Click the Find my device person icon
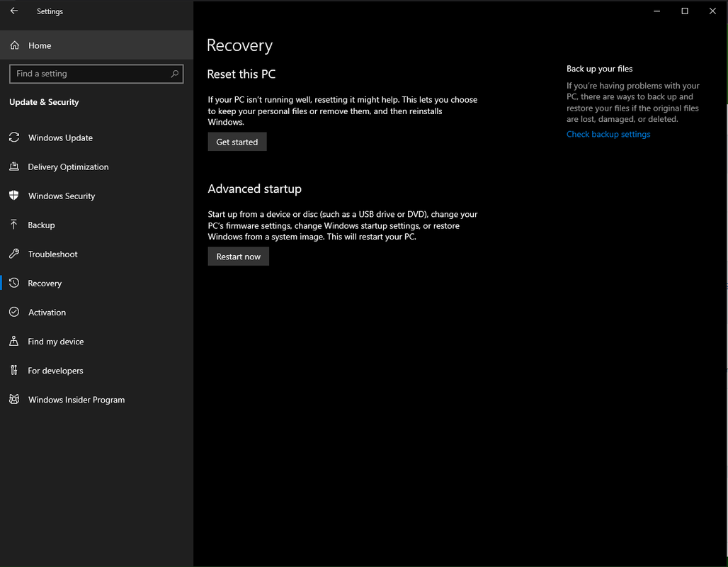This screenshot has height=567, width=728. [x=14, y=341]
